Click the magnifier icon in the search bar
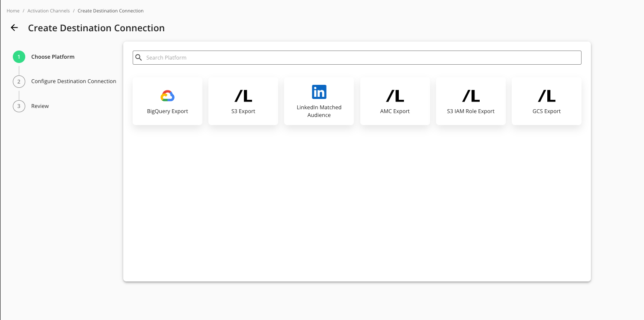Image resolution: width=644 pixels, height=320 pixels. pyautogui.click(x=139, y=57)
